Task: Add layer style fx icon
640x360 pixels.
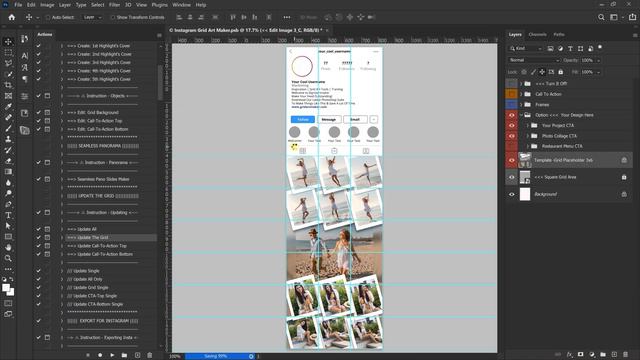Action: tap(569, 355)
